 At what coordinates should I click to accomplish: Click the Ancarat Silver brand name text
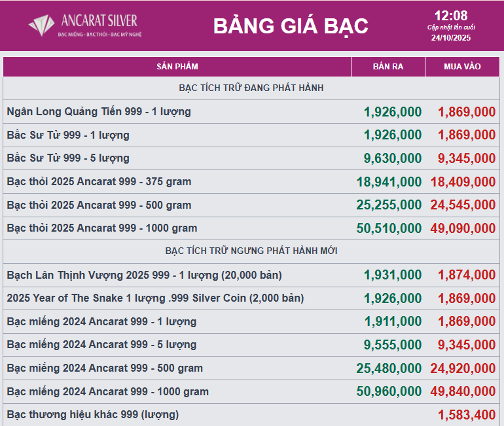coord(99,20)
